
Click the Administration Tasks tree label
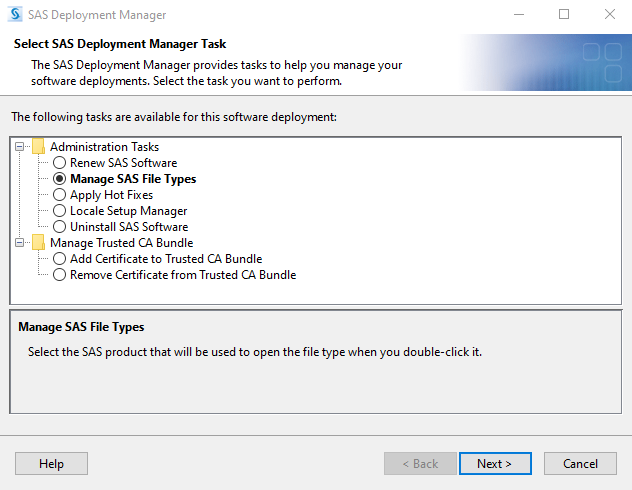click(104, 147)
